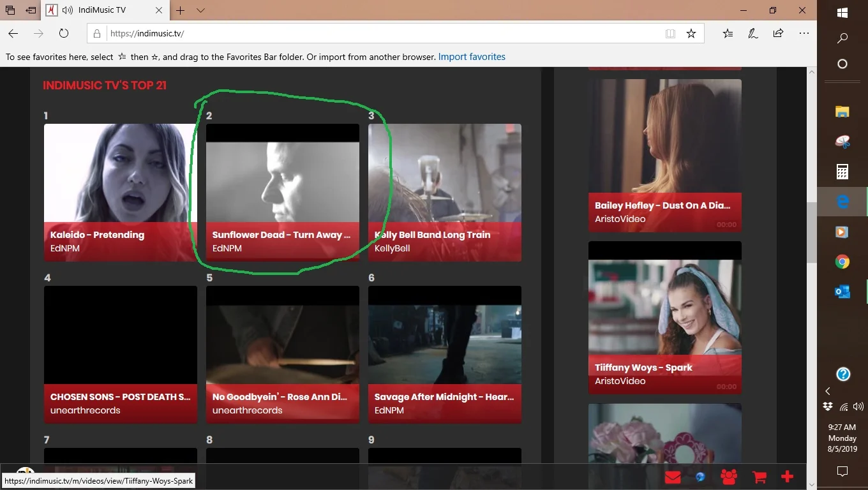868x490 pixels.
Task: Open the Import favorites link
Action: pyautogui.click(x=472, y=57)
